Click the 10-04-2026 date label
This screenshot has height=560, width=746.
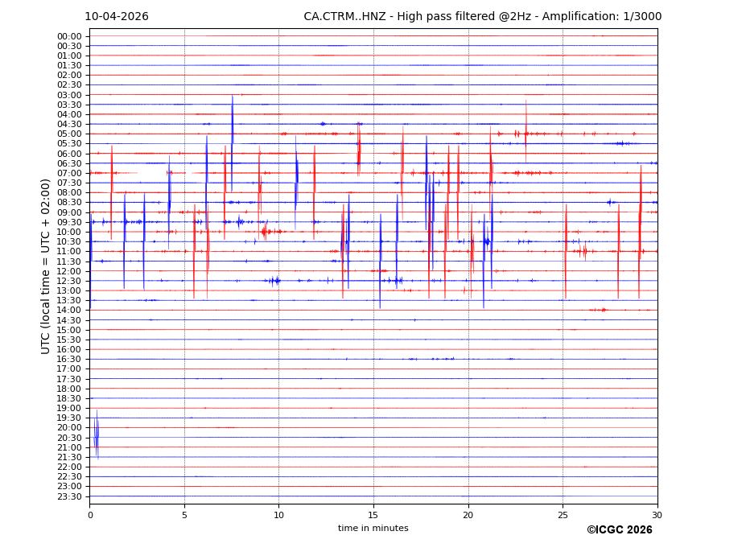pos(117,17)
